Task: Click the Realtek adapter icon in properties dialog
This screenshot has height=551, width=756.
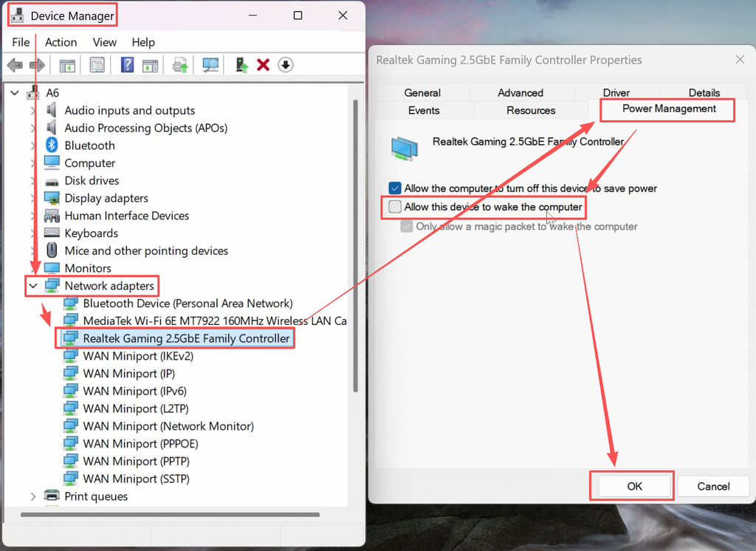Action: (x=404, y=148)
